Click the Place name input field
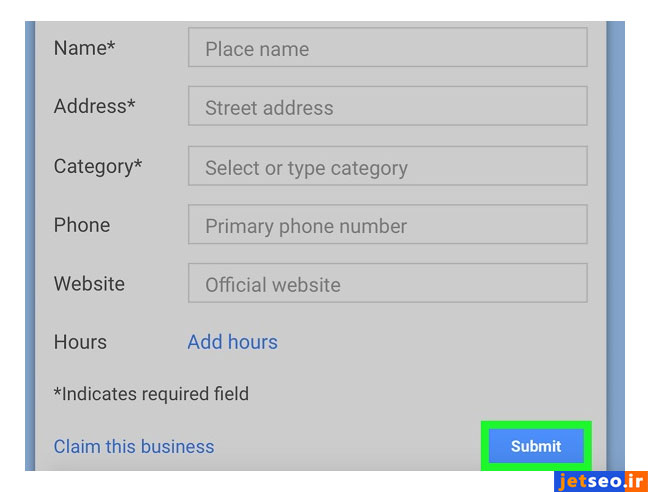The height and width of the screenshot is (492, 648). pyautogui.click(x=387, y=48)
